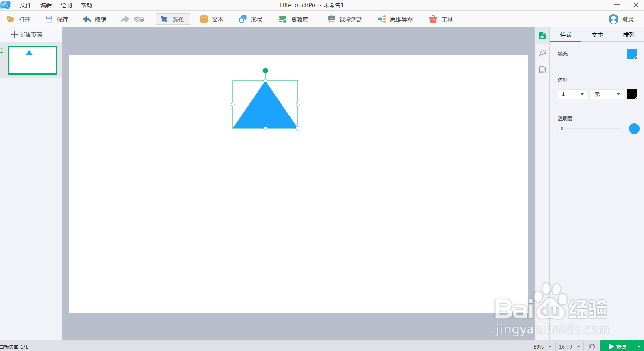Open the page panel icon in sidebar
Image resolution: width=644 pixels, height=351 pixels.
542,70
